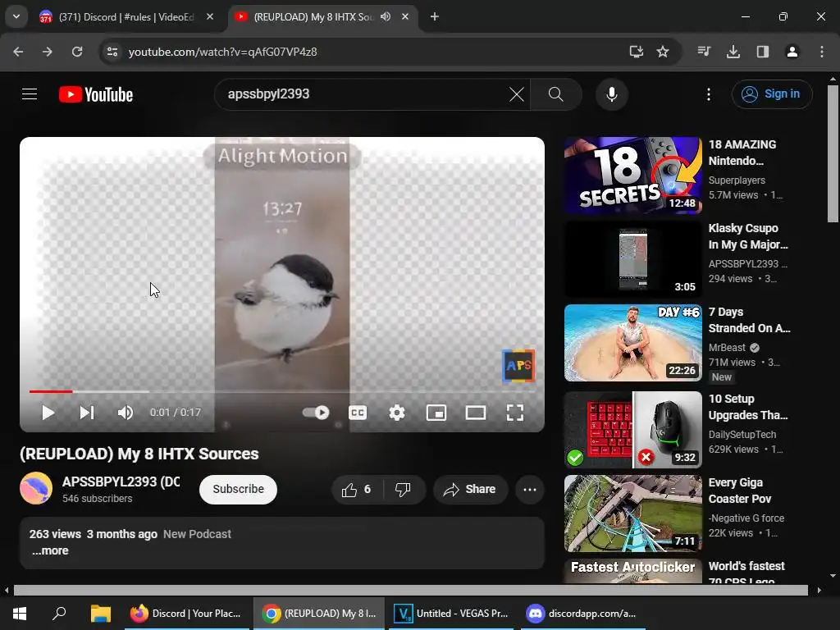Clear the search box with the X

517,94
